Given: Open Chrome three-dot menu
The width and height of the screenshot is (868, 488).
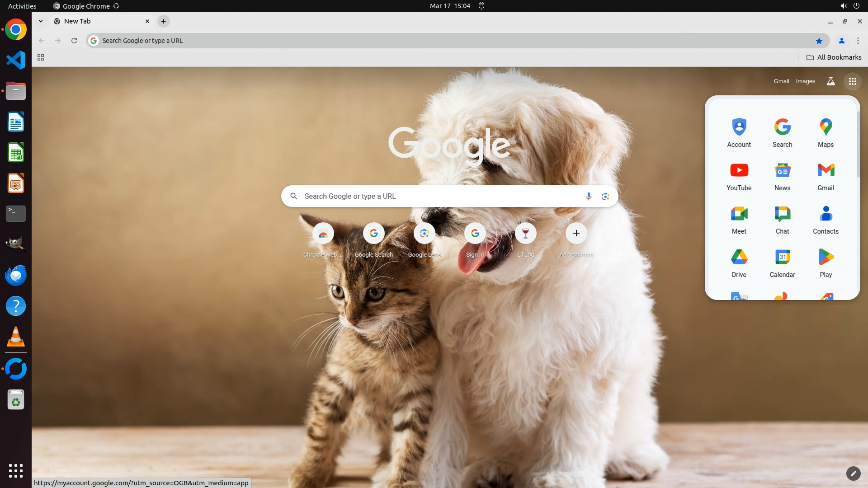Looking at the screenshot, I should coord(858,41).
